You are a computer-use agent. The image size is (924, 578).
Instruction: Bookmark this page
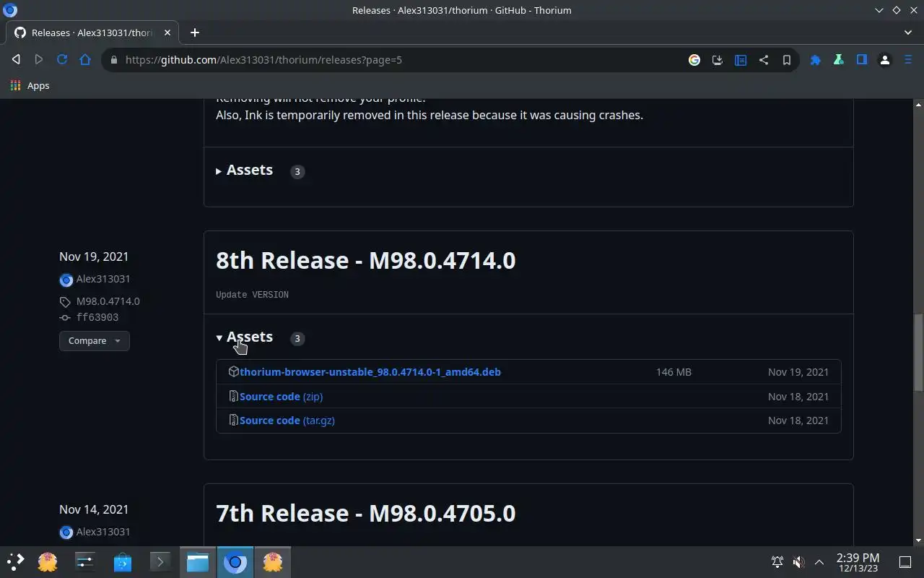point(787,60)
